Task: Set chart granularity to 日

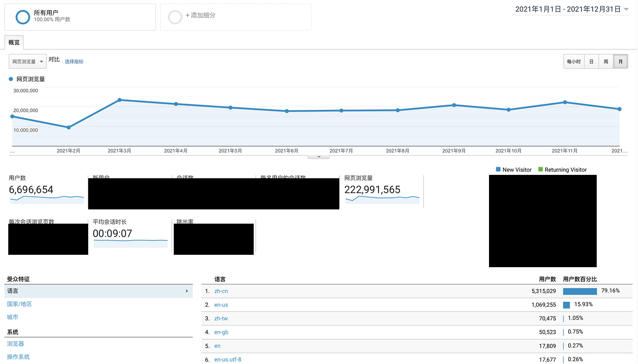Action: point(591,62)
